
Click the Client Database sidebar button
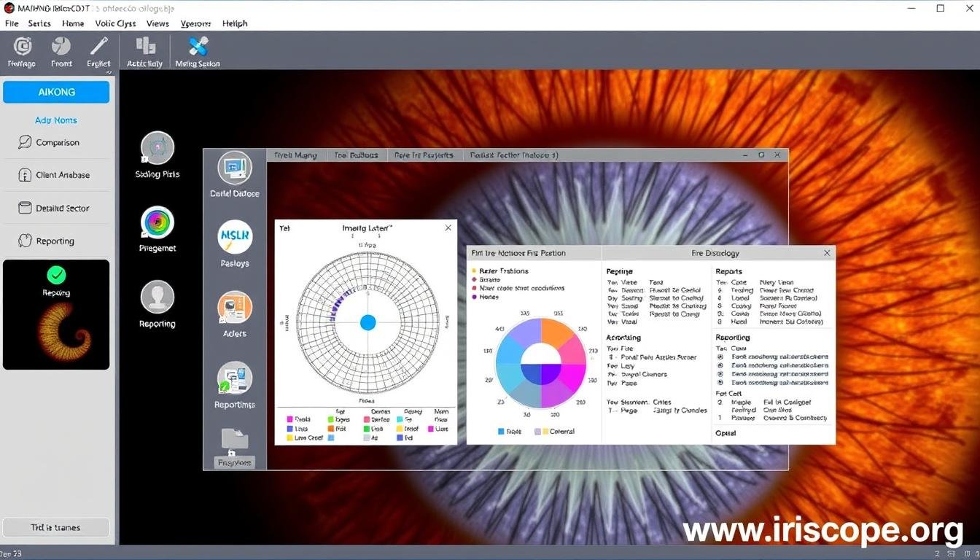[56, 175]
